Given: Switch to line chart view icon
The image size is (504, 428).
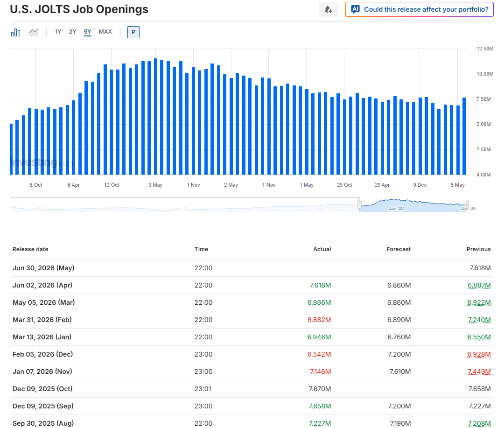Looking at the screenshot, I should pyautogui.click(x=34, y=32).
